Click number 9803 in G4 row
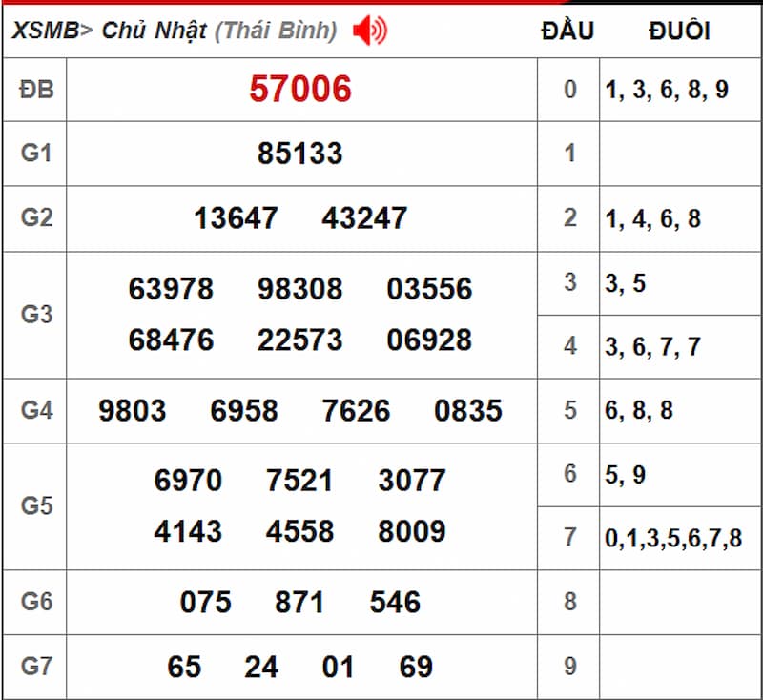The image size is (763, 700). (x=133, y=410)
